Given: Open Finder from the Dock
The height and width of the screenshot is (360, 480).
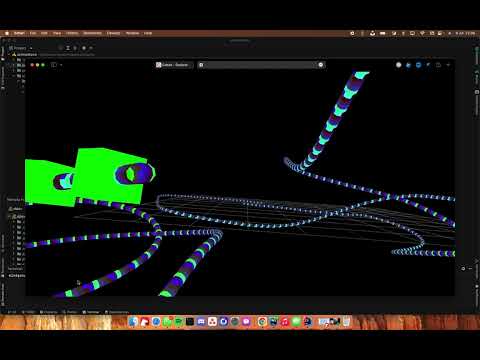Looking at the screenshot, I should pyautogui.click(x=133, y=322).
